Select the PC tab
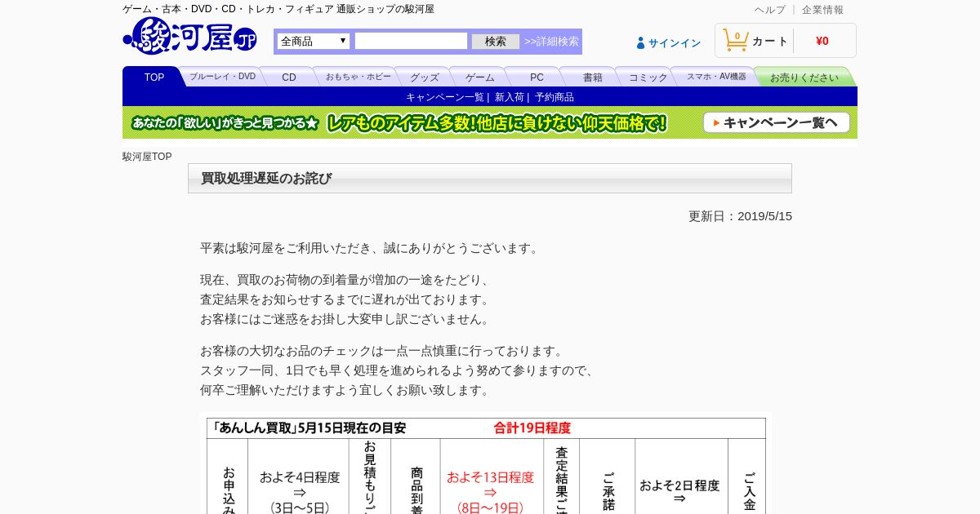980x514 pixels. pyautogui.click(x=537, y=77)
